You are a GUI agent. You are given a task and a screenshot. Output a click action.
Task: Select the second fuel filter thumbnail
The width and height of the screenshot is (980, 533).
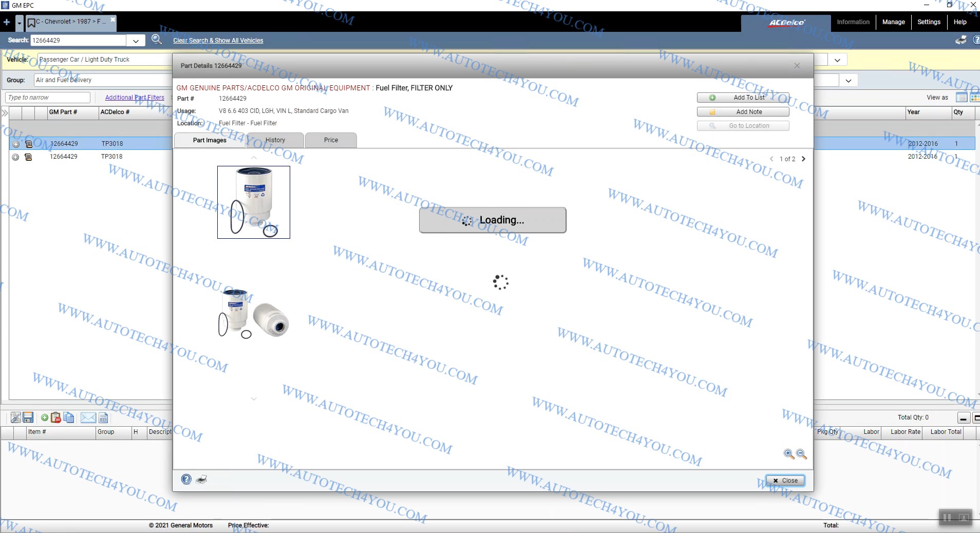pyautogui.click(x=253, y=313)
